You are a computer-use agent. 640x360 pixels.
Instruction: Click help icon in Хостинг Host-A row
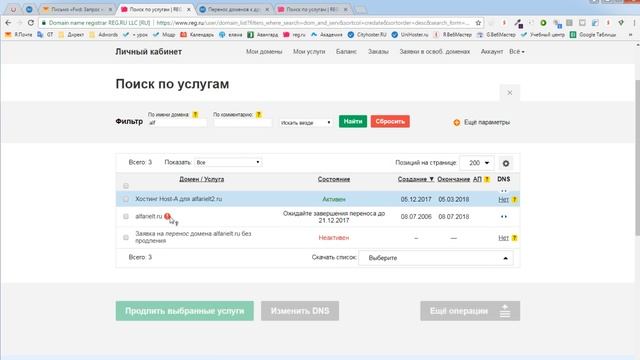click(x=514, y=200)
